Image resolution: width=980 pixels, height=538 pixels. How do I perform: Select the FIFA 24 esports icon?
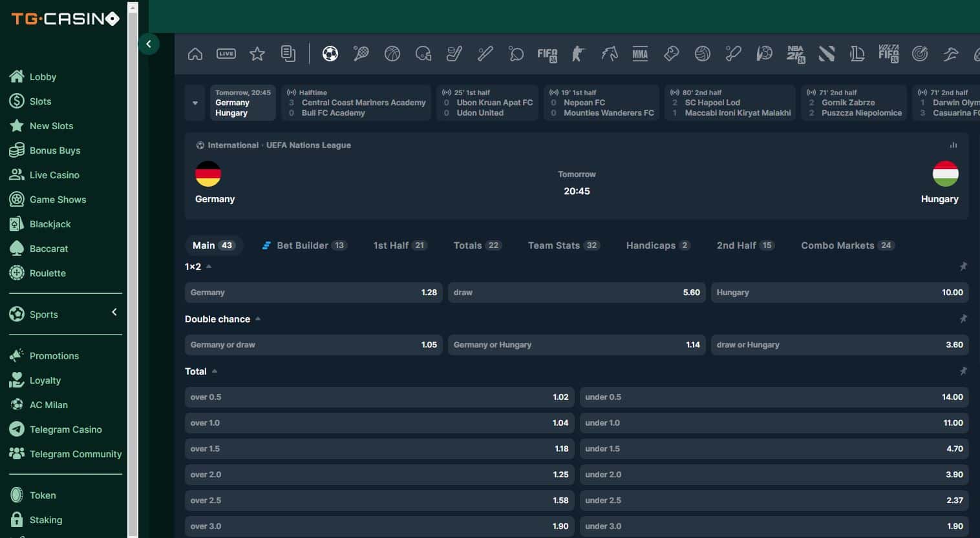pyautogui.click(x=548, y=55)
